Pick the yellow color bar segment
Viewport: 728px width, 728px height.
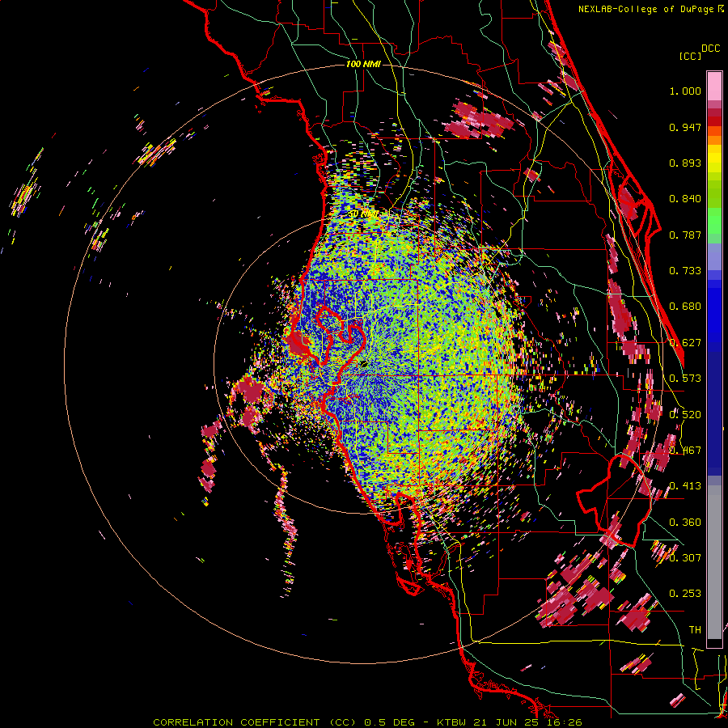(714, 159)
